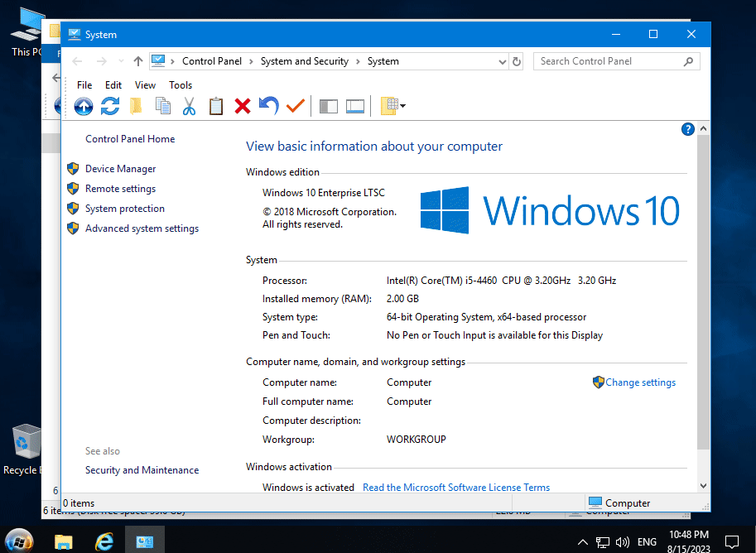The height and width of the screenshot is (553, 756).
Task: Open Device Manager link
Action: coord(121,169)
